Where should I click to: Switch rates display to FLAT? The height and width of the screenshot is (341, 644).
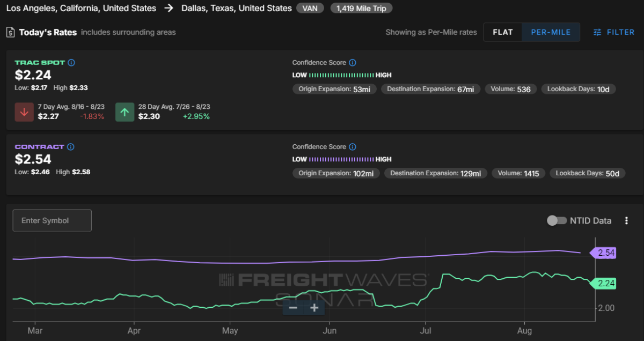[503, 32]
